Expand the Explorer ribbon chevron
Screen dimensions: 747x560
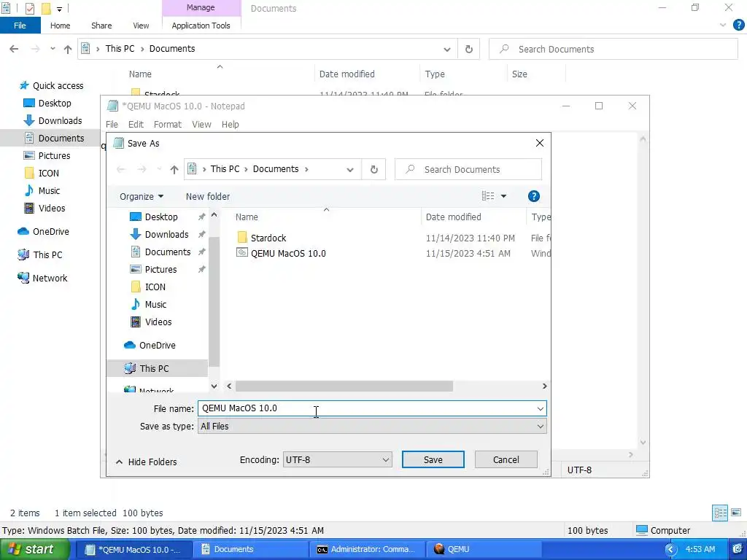coord(723,26)
